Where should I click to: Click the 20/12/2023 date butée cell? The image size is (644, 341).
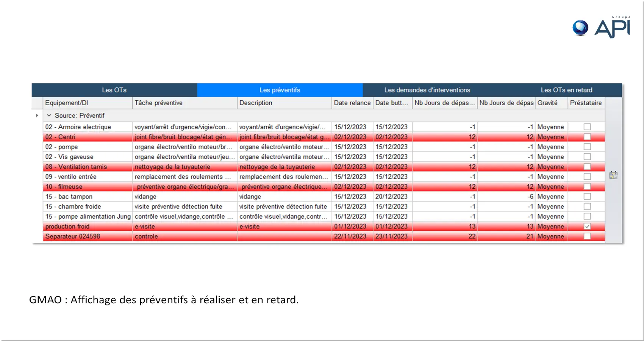(392, 196)
